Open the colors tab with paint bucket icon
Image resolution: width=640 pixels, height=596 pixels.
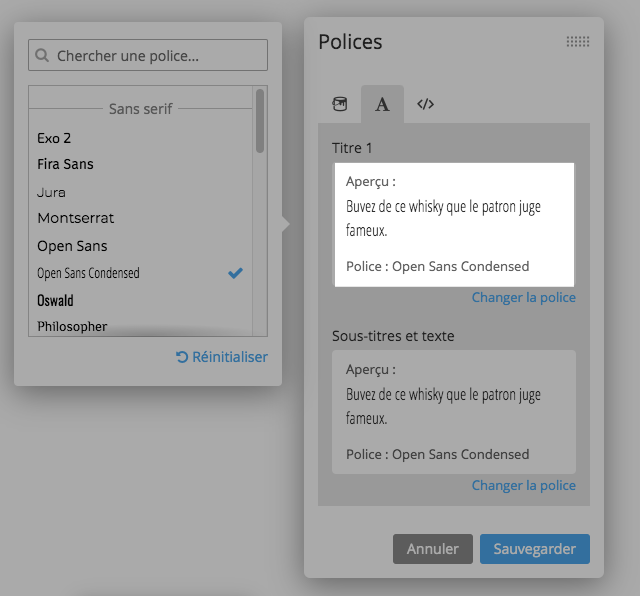click(x=340, y=104)
